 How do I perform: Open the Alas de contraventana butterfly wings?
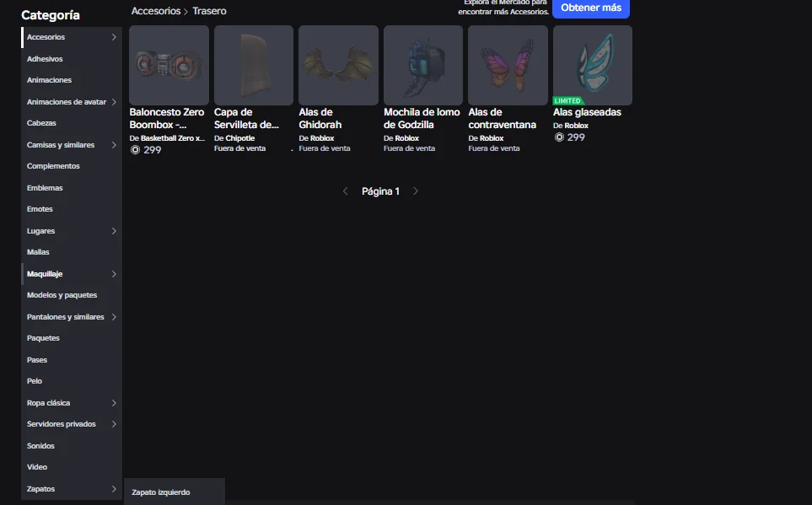click(508, 65)
